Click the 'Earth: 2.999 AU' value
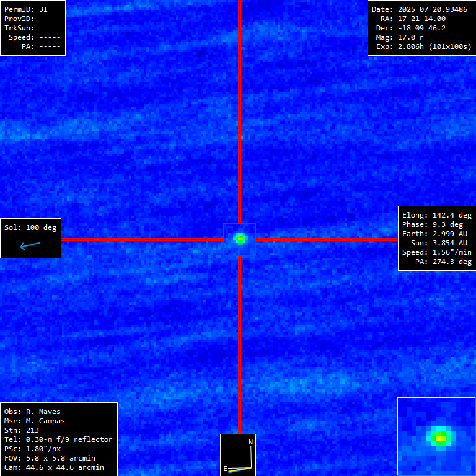The image size is (476, 476). (x=434, y=234)
